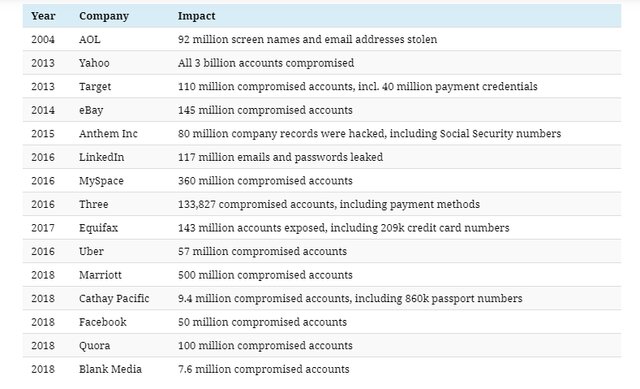
Task: Click the 2017 year cell
Action: coord(43,228)
